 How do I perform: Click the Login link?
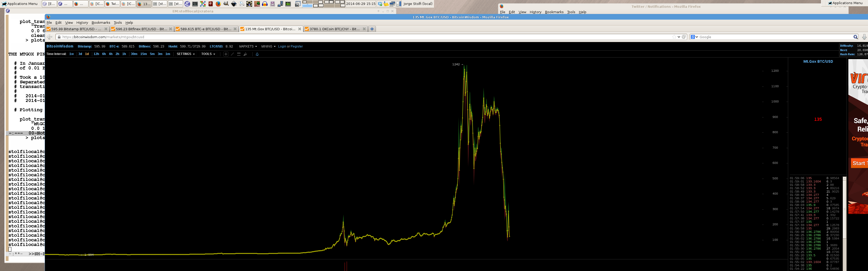point(282,46)
